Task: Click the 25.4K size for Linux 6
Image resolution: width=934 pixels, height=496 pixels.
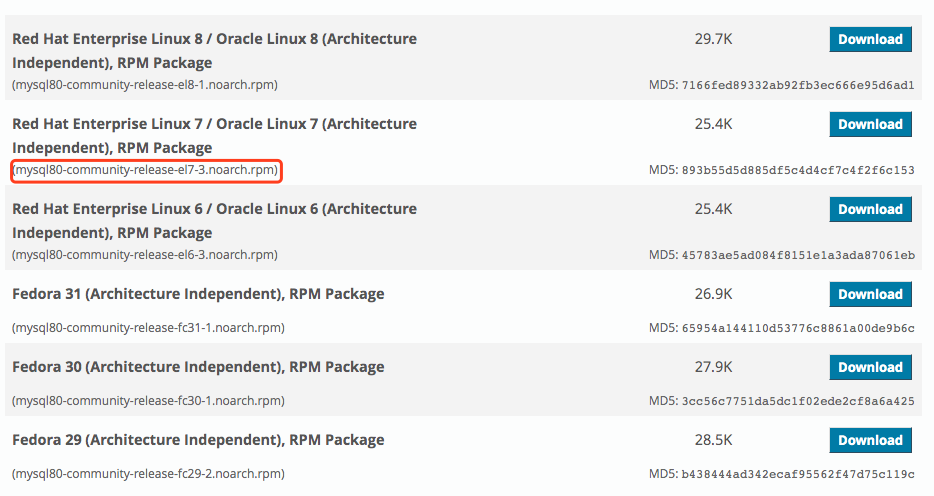Action: click(713, 210)
